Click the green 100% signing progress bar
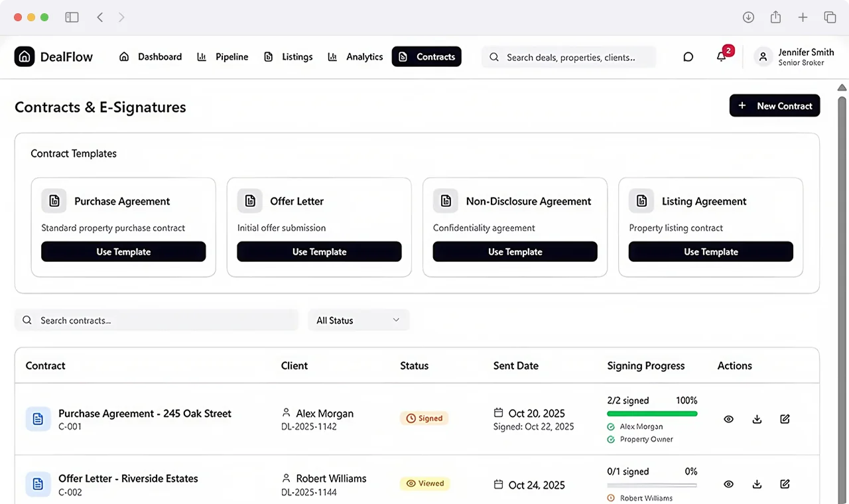This screenshot has height=504, width=849. pyautogui.click(x=652, y=414)
